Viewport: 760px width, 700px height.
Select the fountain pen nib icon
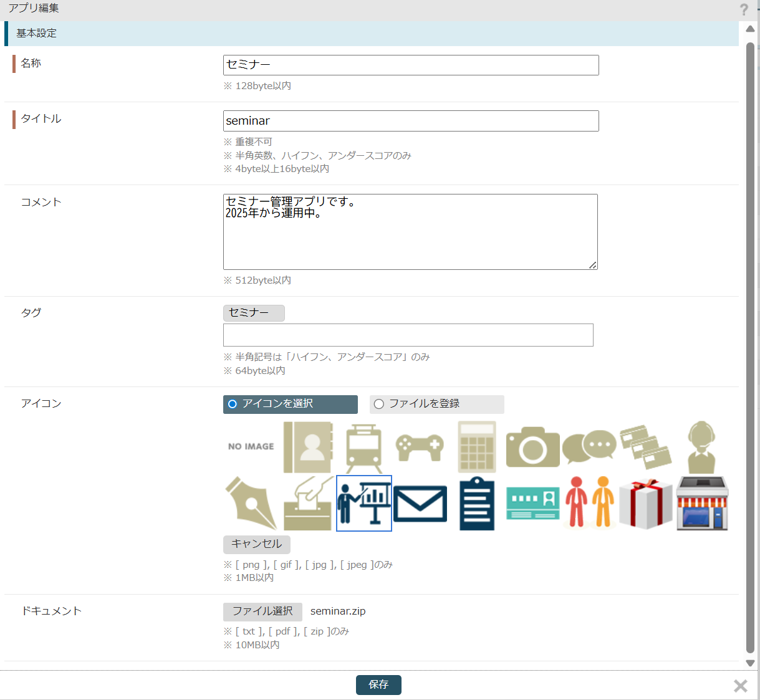pyautogui.click(x=251, y=504)
